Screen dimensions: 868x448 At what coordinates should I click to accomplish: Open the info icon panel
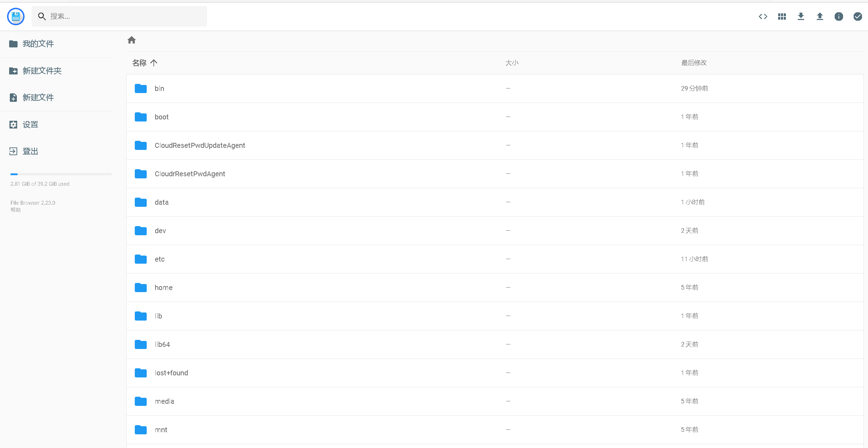(x=839, y=17)
